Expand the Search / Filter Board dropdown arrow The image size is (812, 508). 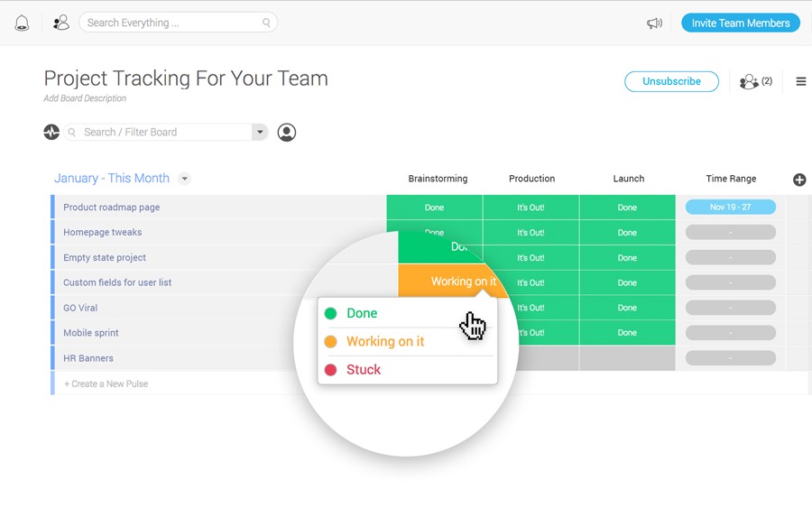pos(260,132)
